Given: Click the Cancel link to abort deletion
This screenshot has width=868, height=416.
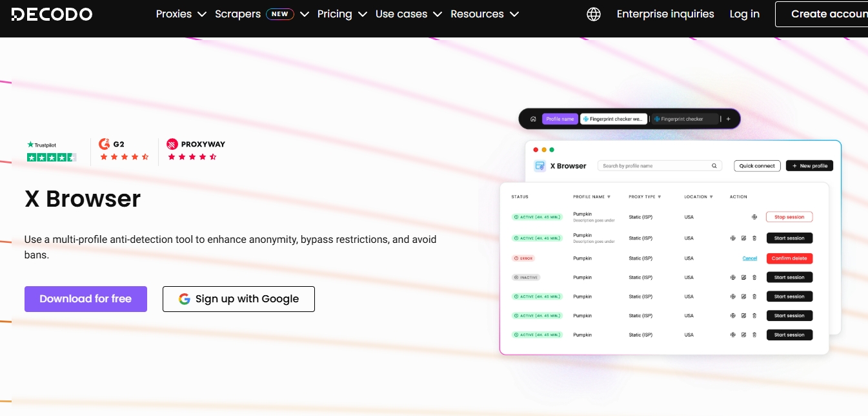Looking at the screenshot, I should [750, 258].
